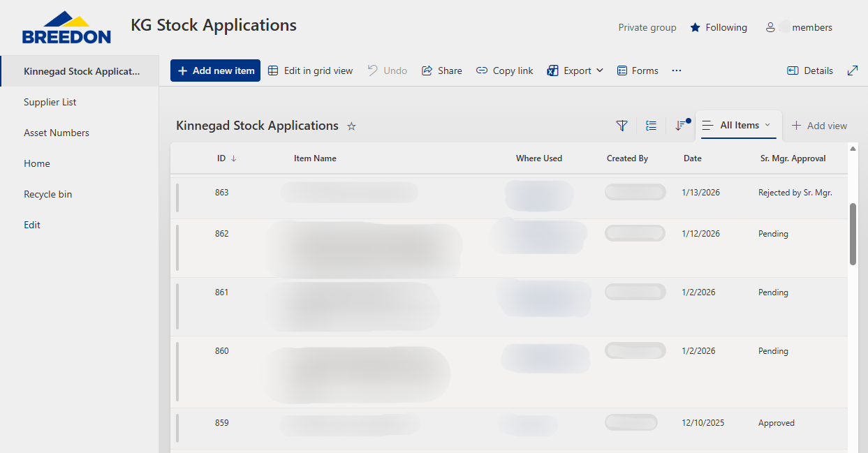The image size is (868, 453).
Task: Go to Home in sidebar
Action: [37, 163]
